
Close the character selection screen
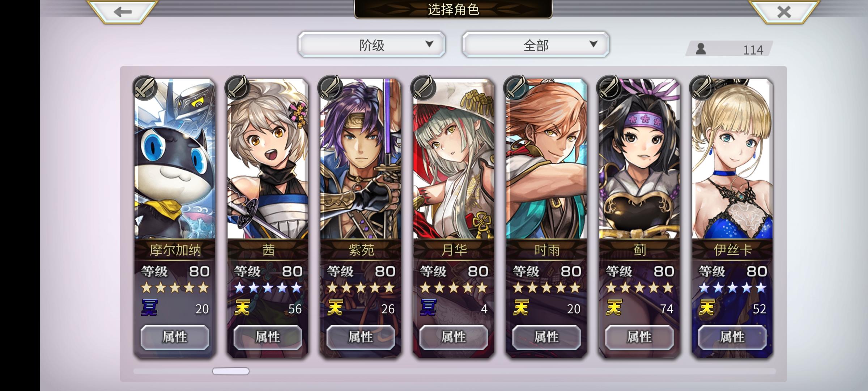coord(783,12)
